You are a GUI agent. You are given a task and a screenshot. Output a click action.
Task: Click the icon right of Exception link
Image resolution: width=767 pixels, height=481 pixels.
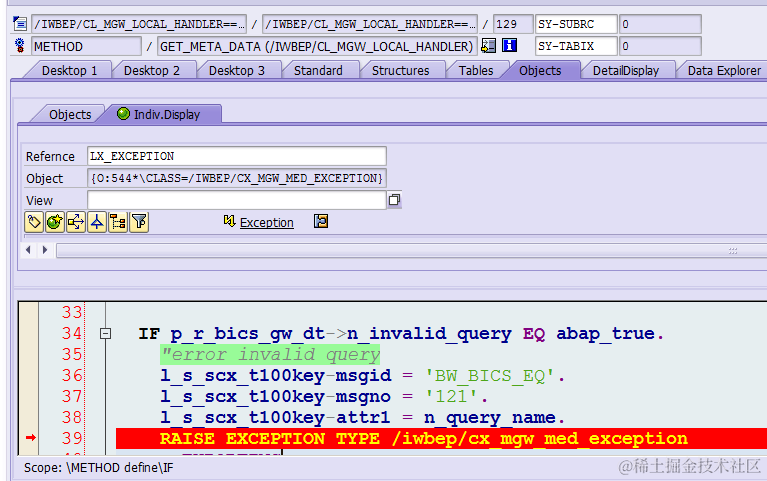tap(321, 222)
